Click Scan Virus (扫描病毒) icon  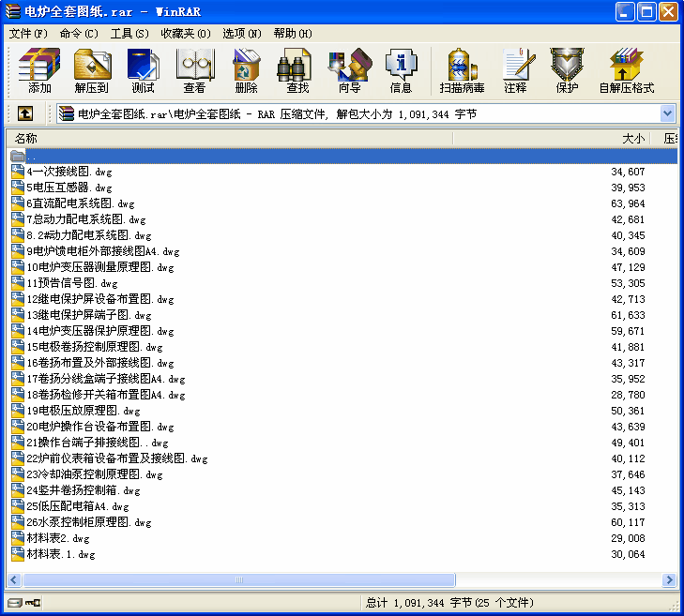(x=462, y=70)
